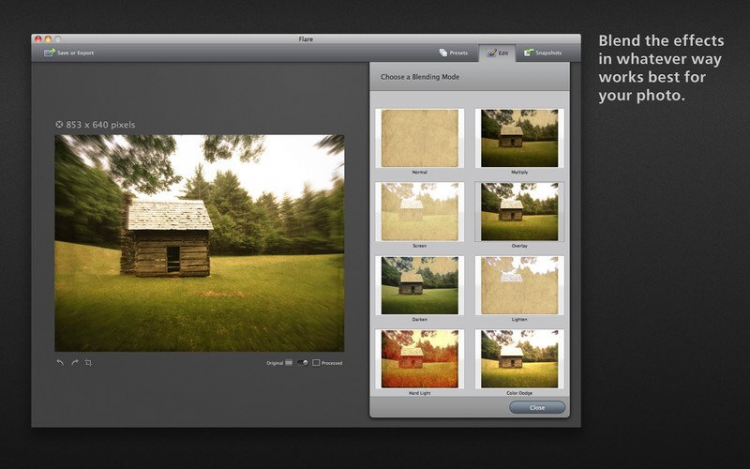Click the main cabin photo preview

point(199,243)
